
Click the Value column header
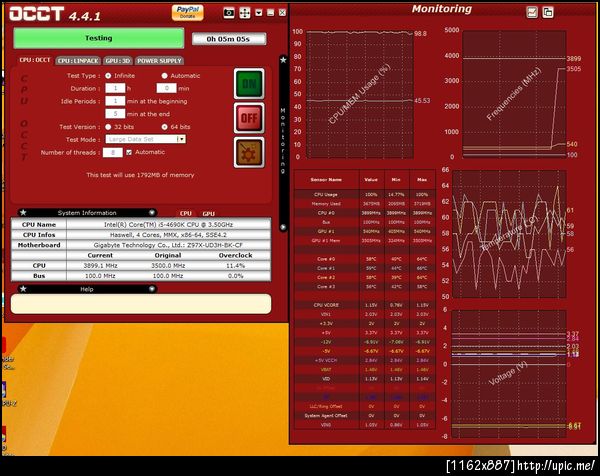coord(371,179)
